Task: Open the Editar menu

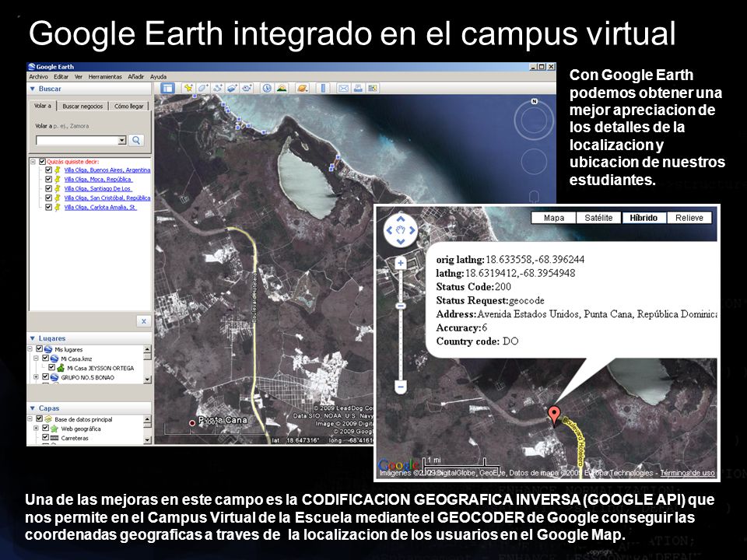Action: (61, 77)
